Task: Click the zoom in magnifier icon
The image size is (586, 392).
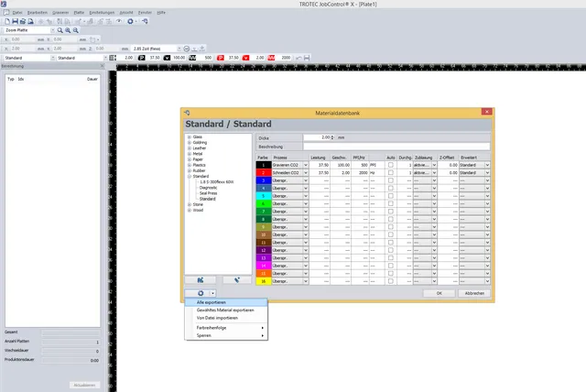Action: click(x=70, y=30)
